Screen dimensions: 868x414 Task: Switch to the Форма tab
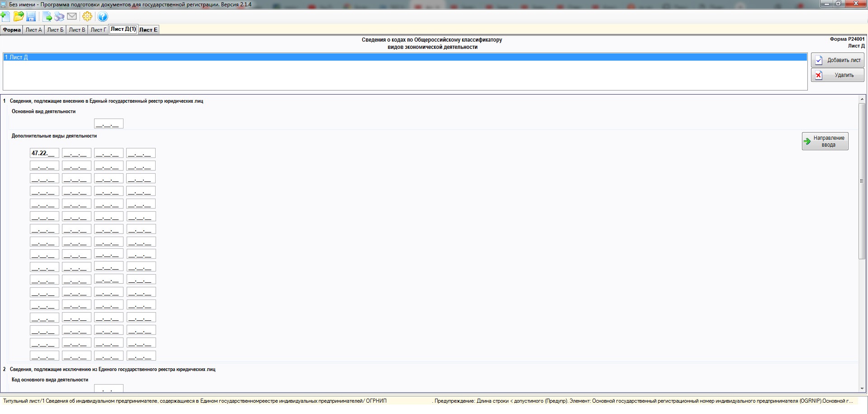[x=12, y=30]
